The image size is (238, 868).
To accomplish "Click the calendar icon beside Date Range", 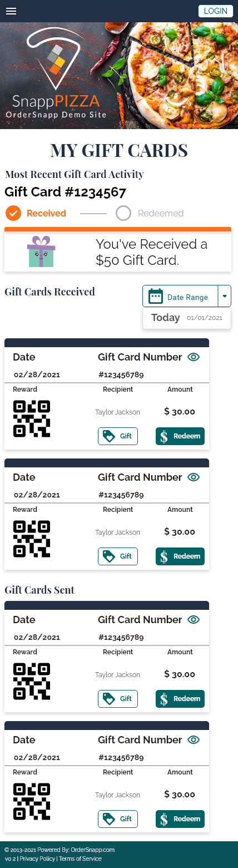I will [x=156, y=297].
